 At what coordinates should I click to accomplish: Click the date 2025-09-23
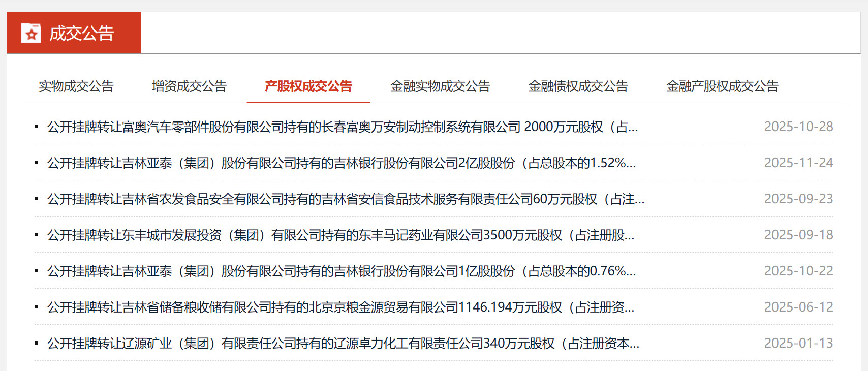tap(798, 199)
